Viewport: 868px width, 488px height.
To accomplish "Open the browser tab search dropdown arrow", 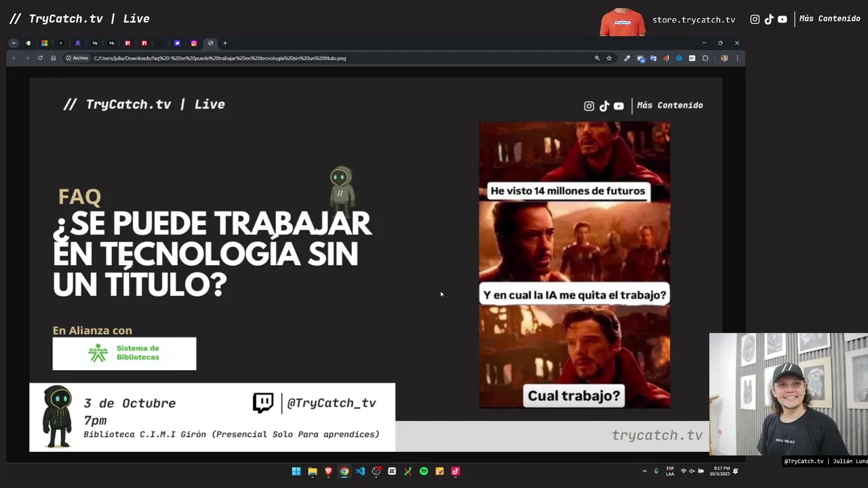I will (x=14, y=43).
